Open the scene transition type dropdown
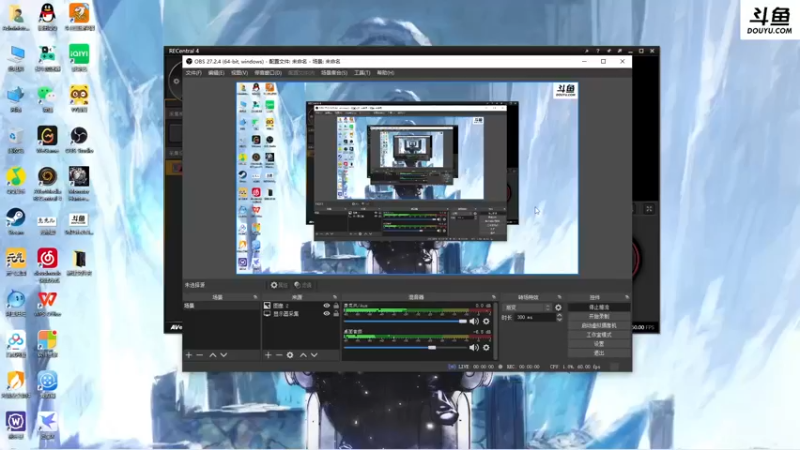This screenshot has height=450, width=800. (527, 308)
